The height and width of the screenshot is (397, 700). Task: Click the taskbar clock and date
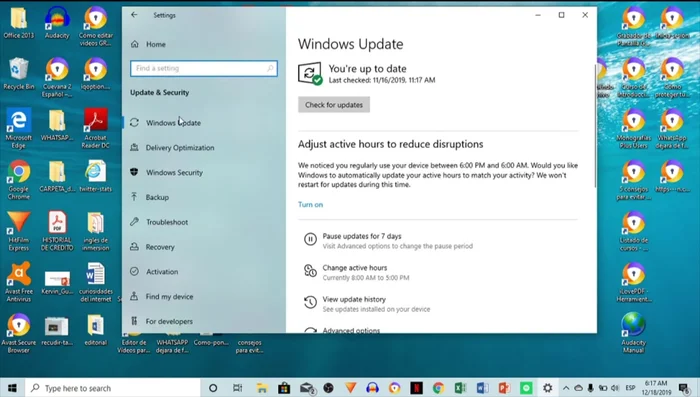[x=656, y=388]
